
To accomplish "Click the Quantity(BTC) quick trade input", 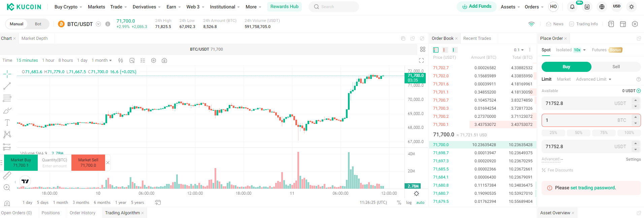I will (55, 163).
